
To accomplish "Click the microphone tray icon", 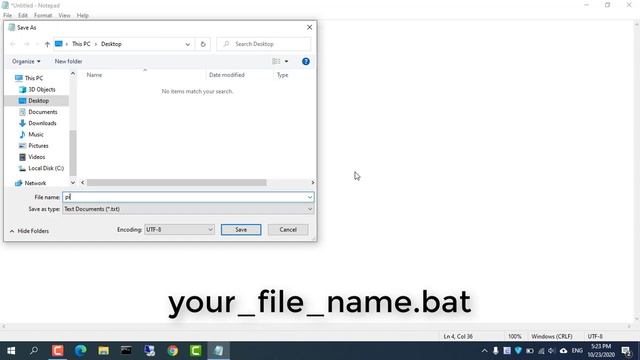I will point(496,351).
